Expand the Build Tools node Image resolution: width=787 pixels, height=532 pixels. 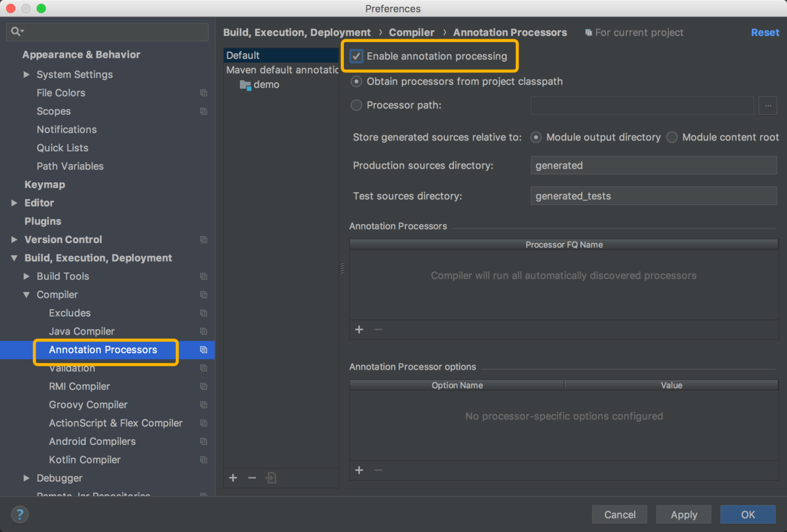[x=26, y=276]
